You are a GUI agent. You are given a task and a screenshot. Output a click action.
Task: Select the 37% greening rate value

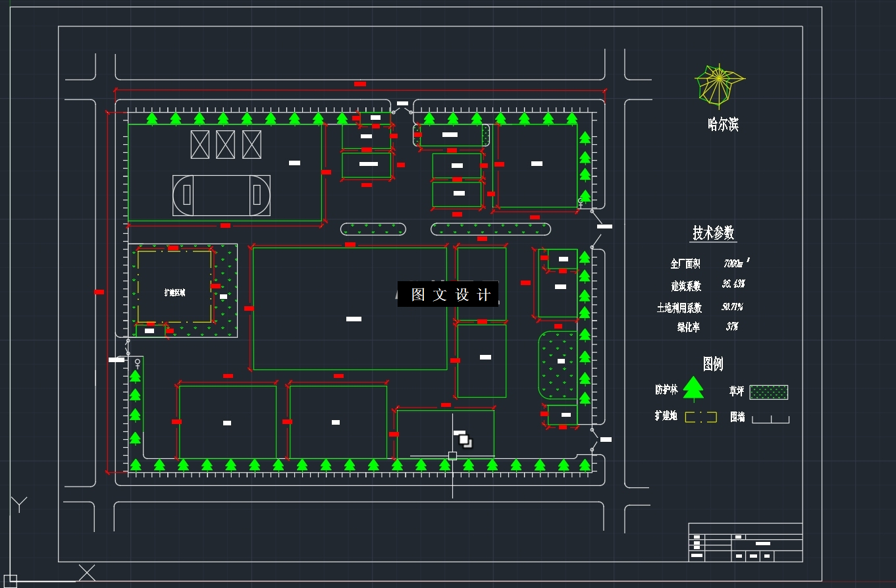coord(732,326)
